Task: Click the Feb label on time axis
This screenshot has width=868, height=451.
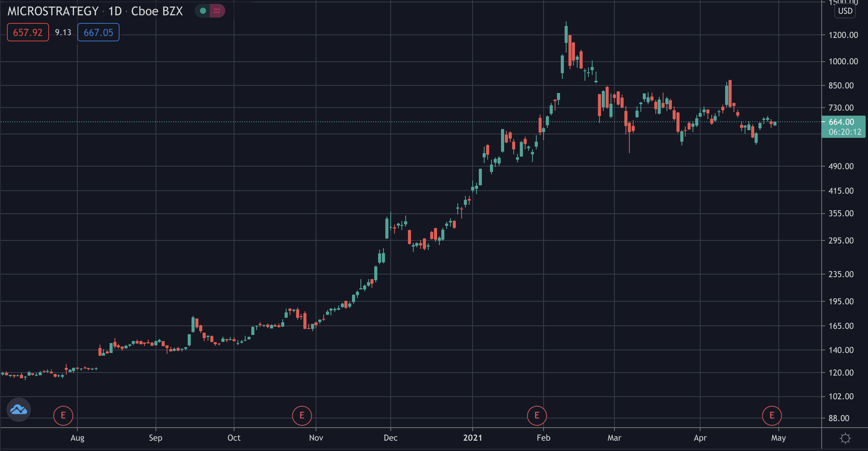Action: [x=544, y=438]
